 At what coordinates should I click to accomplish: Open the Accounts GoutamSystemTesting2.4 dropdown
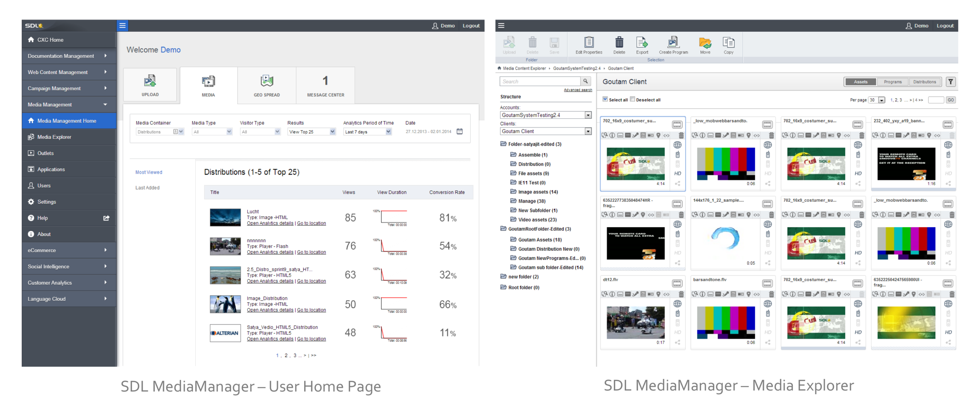click(546, 115)
